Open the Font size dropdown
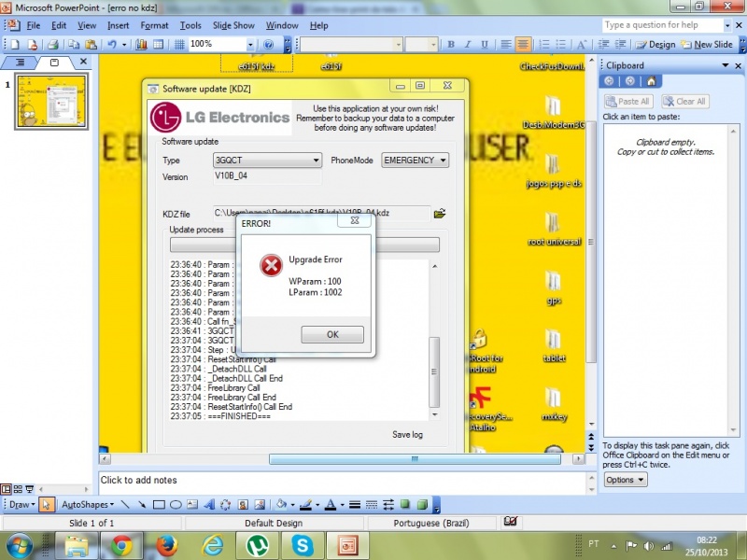The height and width of the screenshot is (560, 747). coord(433,45)
